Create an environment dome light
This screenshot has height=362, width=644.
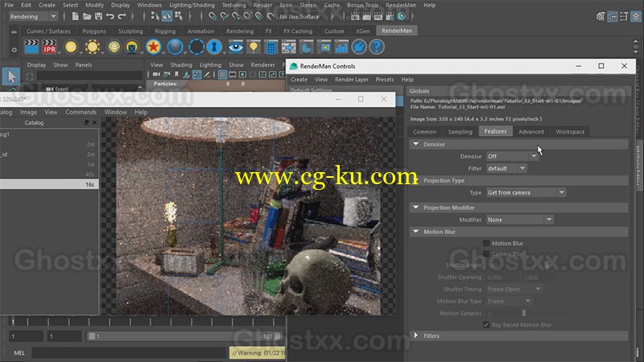coord(114,47)
